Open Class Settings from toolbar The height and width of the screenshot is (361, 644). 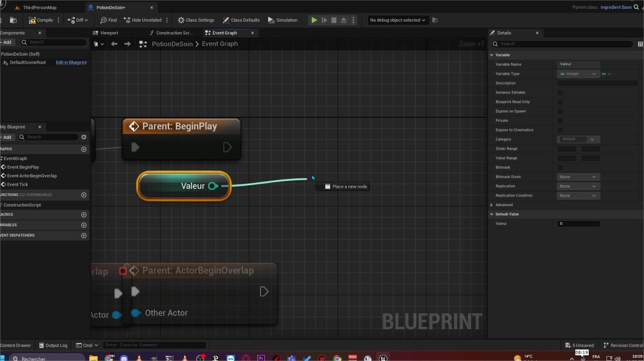coord(196,20)
